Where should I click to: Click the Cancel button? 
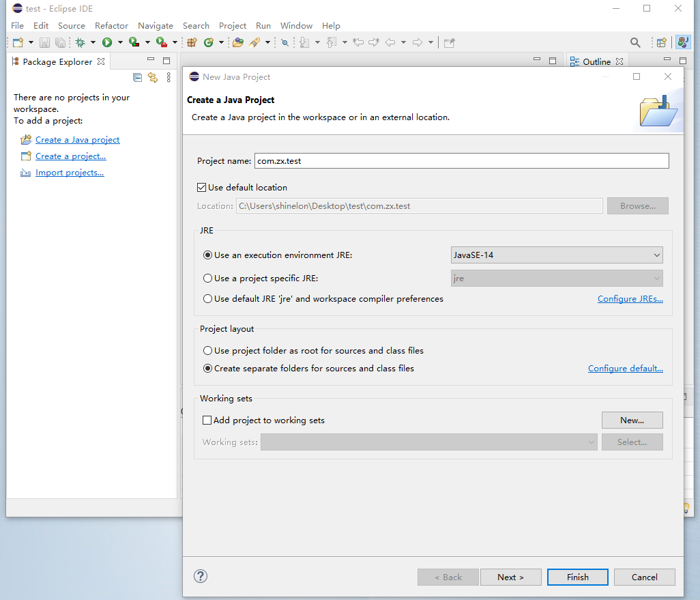644,577
